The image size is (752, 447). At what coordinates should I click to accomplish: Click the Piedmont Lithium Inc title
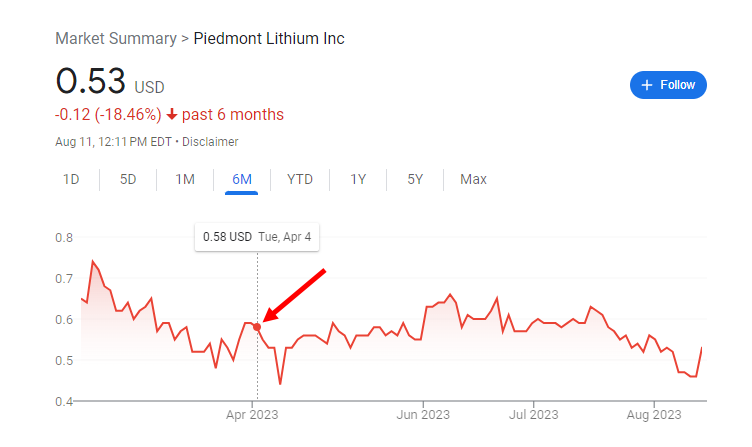(269, 38)
